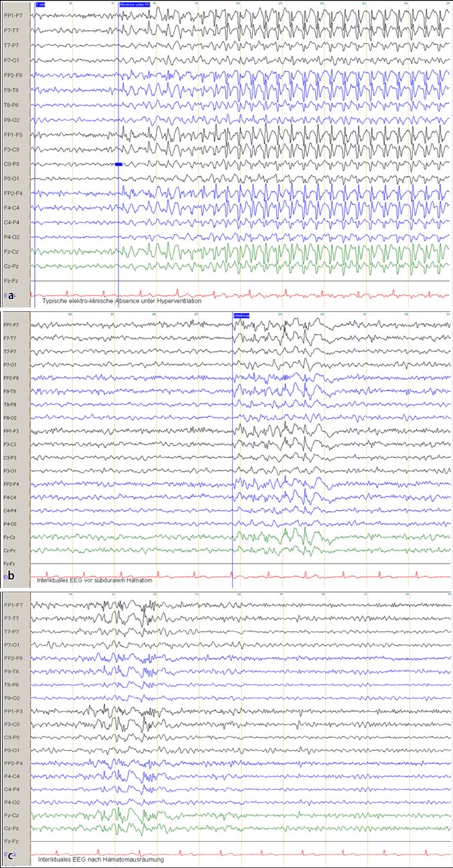Click the blue selection block on C3-P3 trace
Screen dimensions: 453x868
click(x=118, y=164)
